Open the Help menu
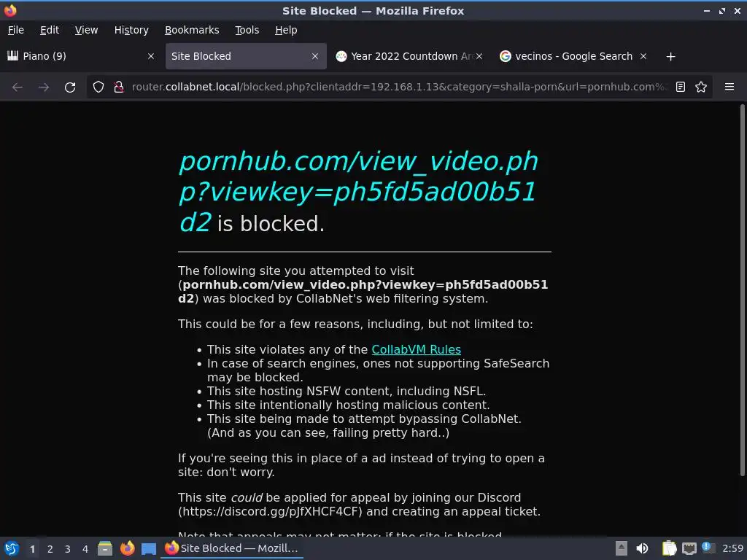 [286, 30]
